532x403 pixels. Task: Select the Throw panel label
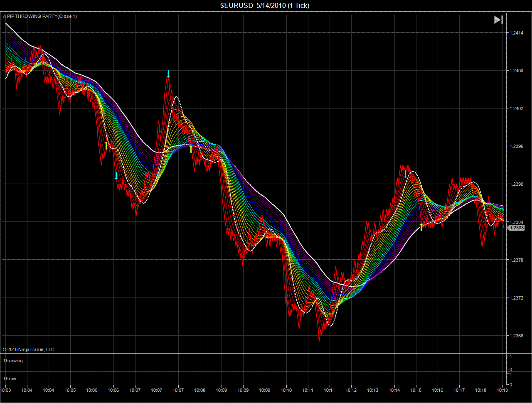click(x=10, y=378)
